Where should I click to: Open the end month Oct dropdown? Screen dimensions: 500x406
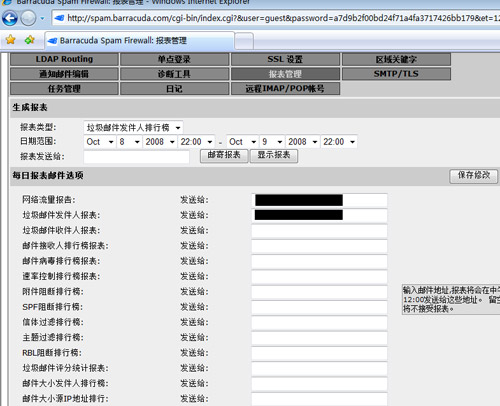(242, 142)
